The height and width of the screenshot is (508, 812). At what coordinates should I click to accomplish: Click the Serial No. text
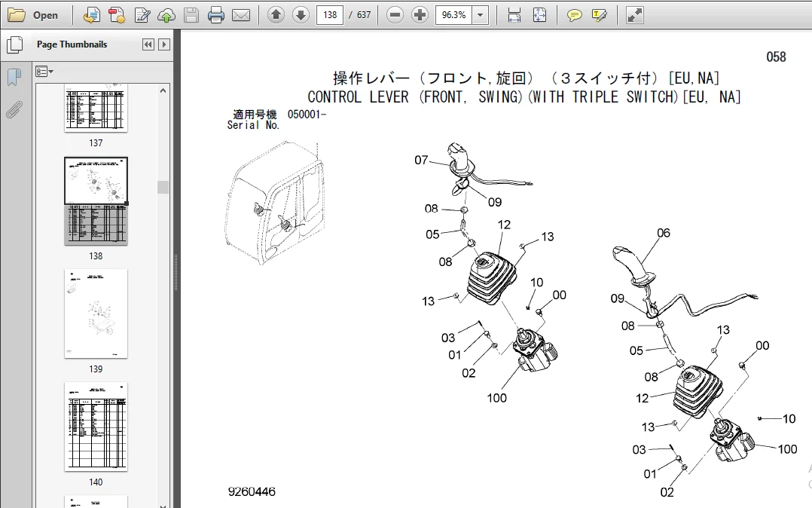(253, 125)
